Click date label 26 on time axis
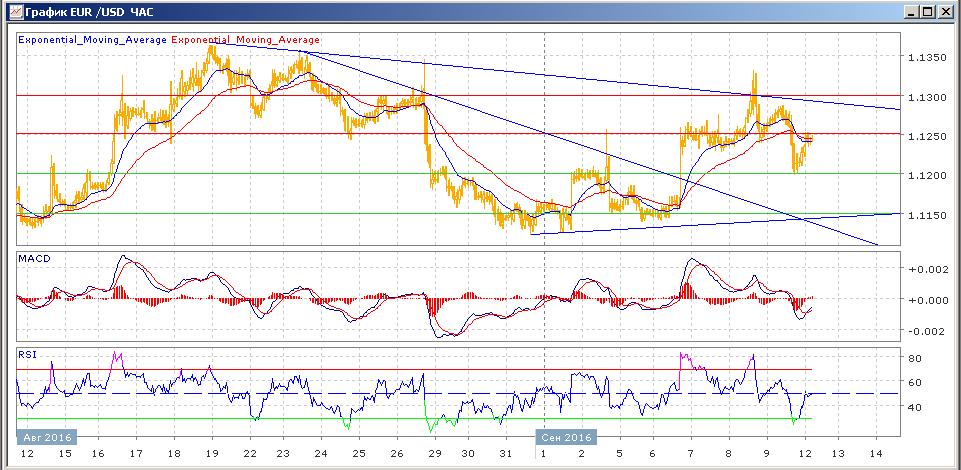 coord(397,454)
